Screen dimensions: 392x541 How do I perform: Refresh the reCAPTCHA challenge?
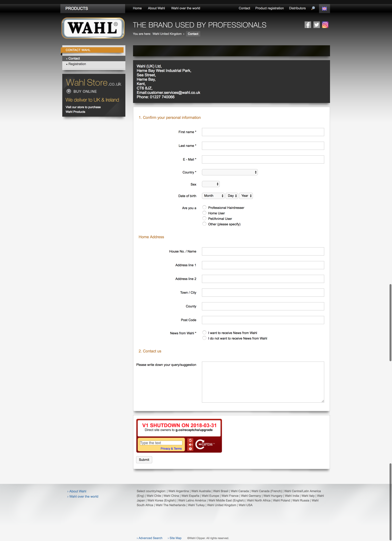[x=190, y=440]
